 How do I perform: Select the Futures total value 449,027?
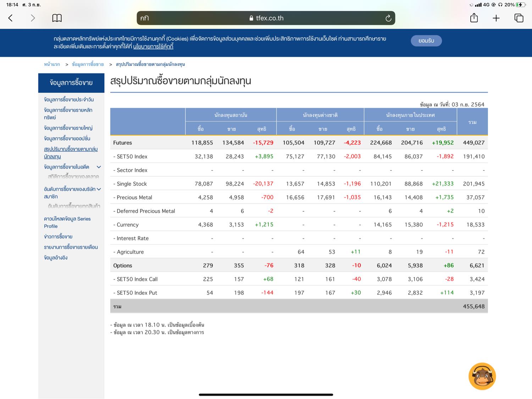[474, 143]
